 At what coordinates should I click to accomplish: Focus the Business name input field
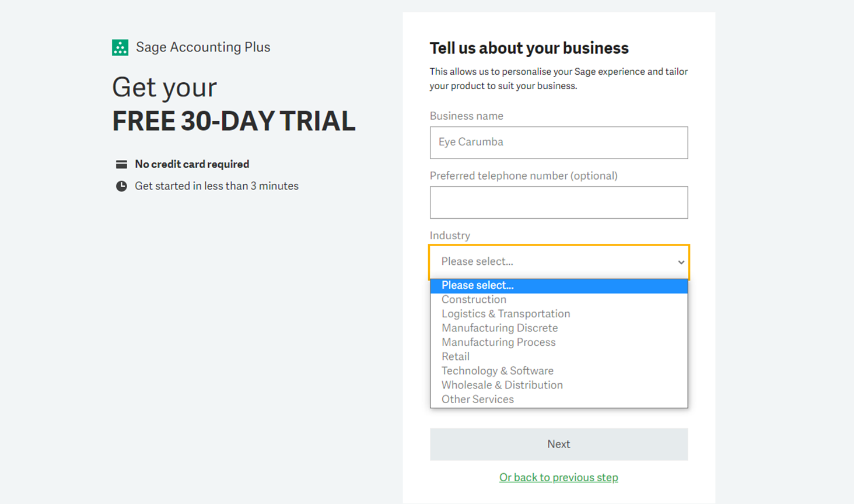click(x=558, y=142)
